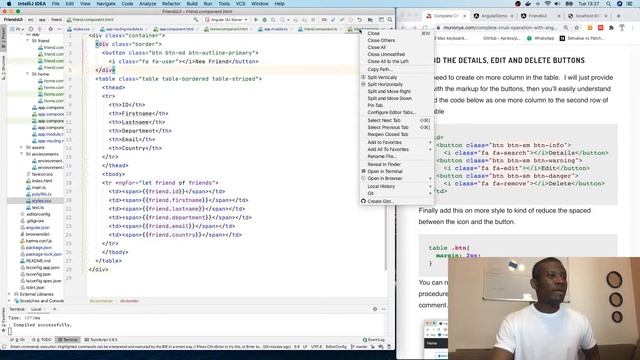Open new Chrome tab with plus button
Image resolution: width=640 pixels, height=360 pixels.
click(x=618, y=16)
